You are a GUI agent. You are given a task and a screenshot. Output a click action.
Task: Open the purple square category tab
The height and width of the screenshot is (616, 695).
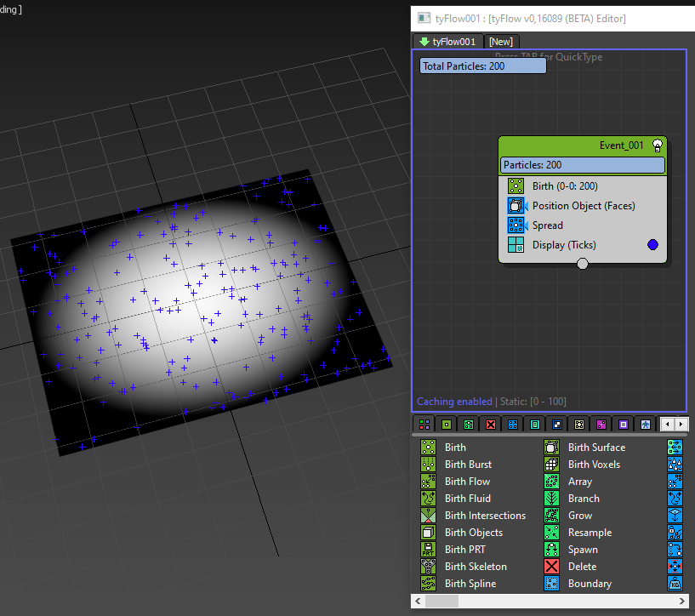pos(624,425)
